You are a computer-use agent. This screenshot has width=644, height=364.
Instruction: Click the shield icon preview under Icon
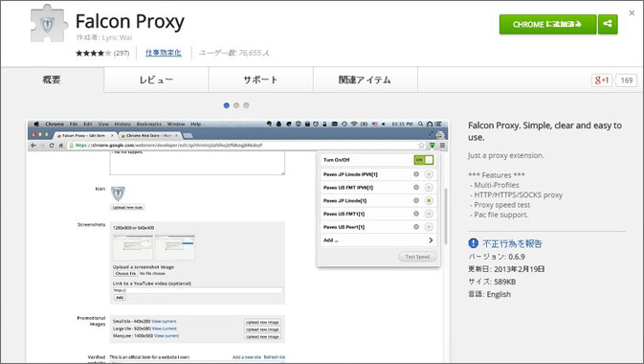click(x=119, y=193)
